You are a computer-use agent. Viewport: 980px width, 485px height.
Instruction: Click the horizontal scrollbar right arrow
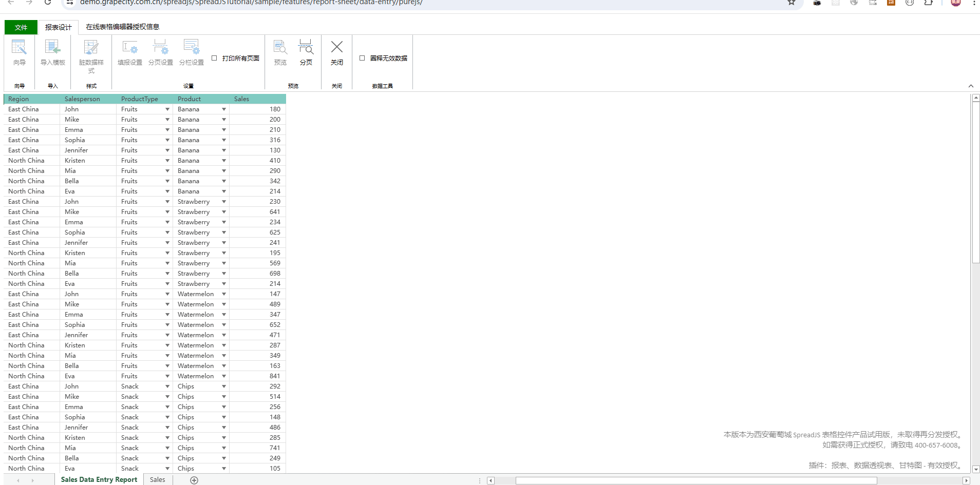[966, 481]
